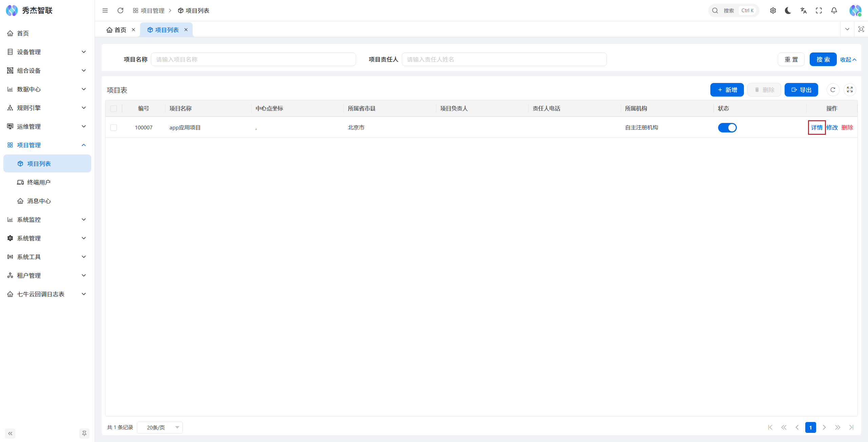Click the table refresh circular icon
The image size is (868, 442).
tap(833, 90)
